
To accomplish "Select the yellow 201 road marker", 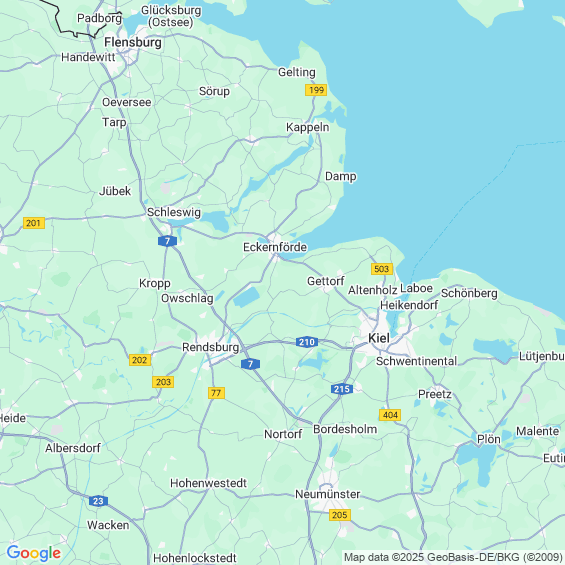I will [x=34, y=223].
